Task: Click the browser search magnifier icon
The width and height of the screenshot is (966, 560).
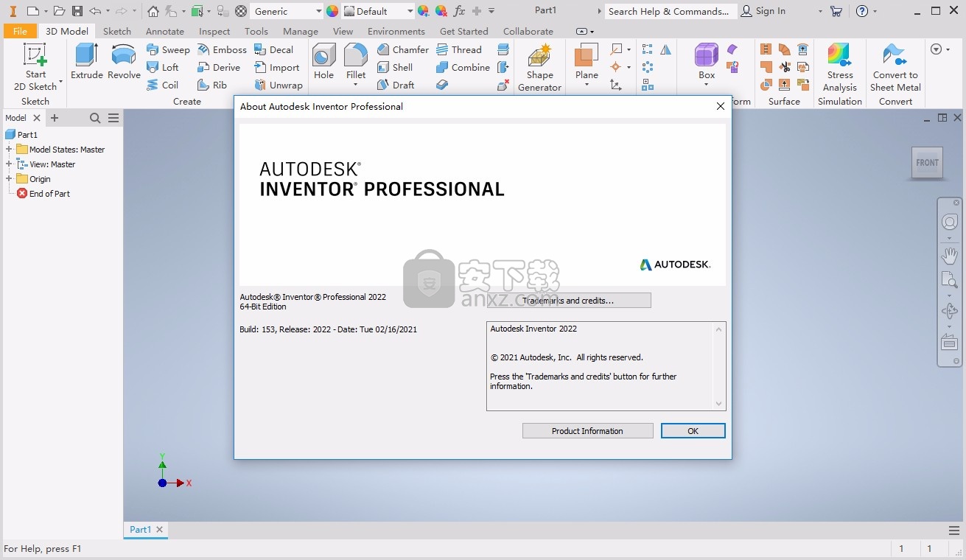Action: (x=95, y=118)
